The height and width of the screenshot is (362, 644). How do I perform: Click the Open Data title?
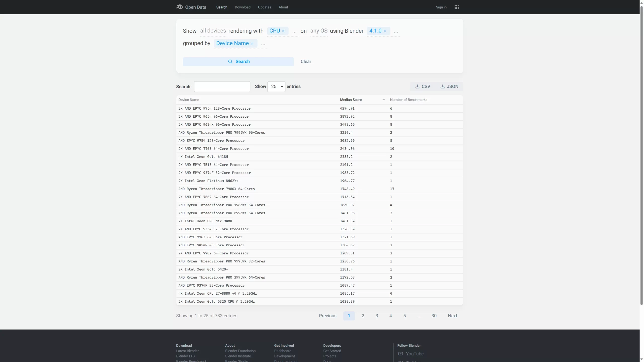pyautogui.click(x=195, y=7)
